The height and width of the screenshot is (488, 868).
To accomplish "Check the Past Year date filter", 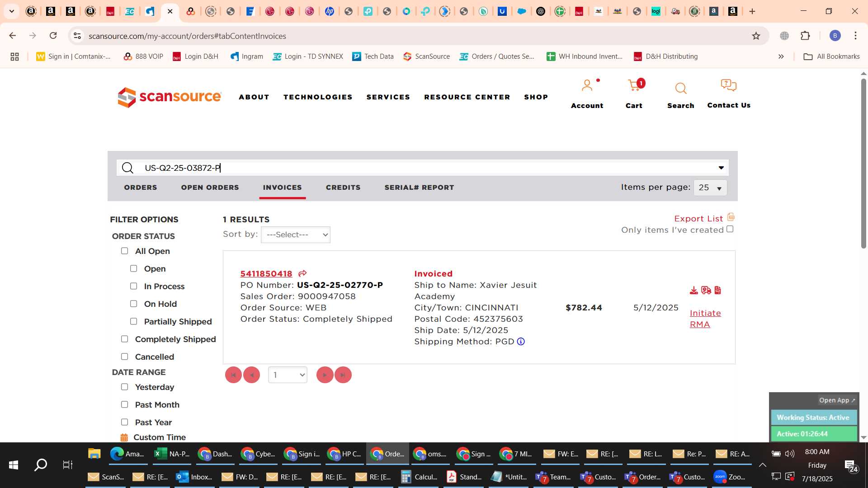I will click(124, 422).
